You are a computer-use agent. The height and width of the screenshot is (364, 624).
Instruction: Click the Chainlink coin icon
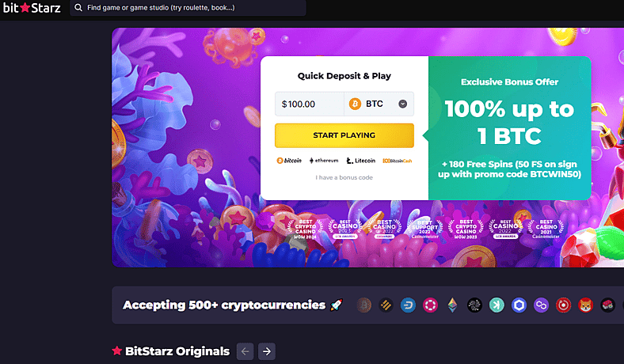pyautogui.click(x=519, y=305)
